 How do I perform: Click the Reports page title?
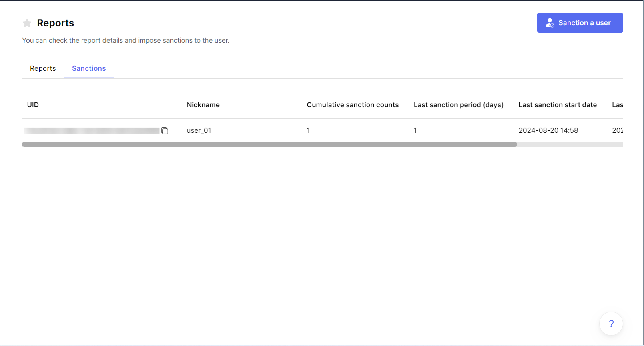click(x=55, y=23)
